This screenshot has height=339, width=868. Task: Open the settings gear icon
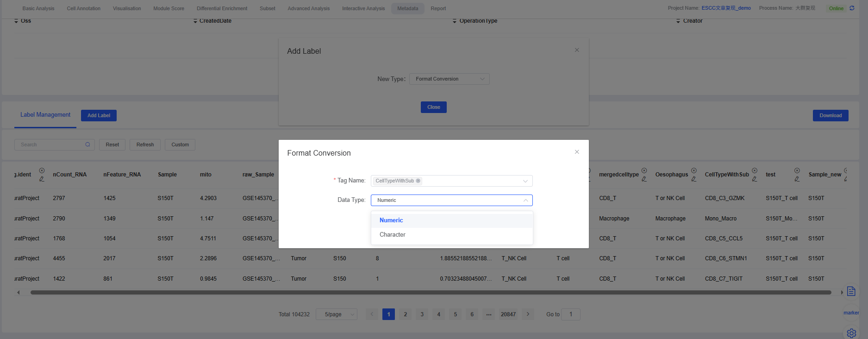(x=851, y=333)
